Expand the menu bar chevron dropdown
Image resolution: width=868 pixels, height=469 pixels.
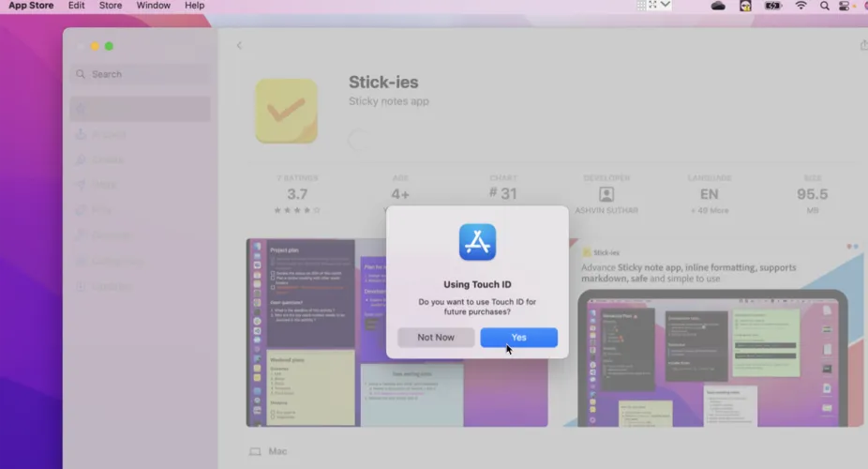(x=666, y=5)
